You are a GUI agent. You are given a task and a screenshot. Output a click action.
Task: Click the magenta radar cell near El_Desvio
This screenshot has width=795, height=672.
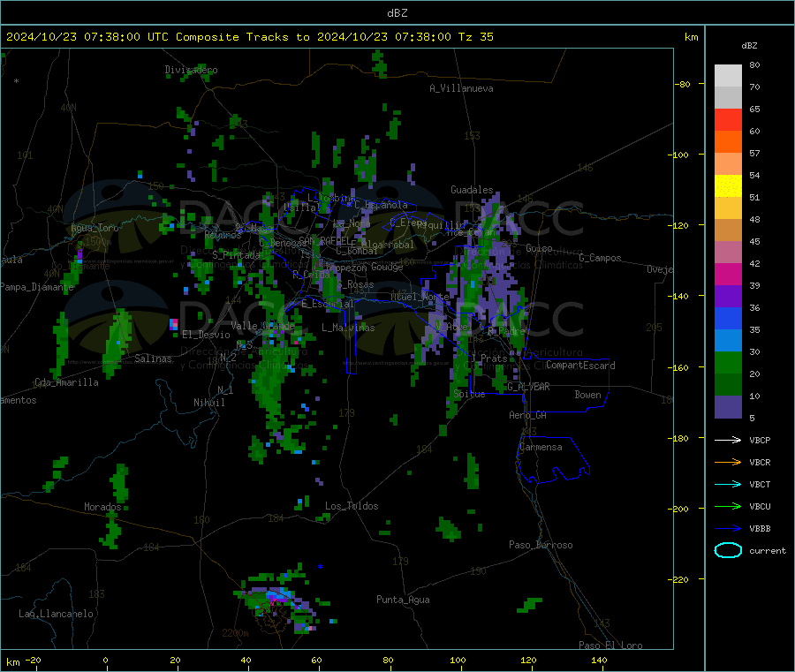pos(174,323)
